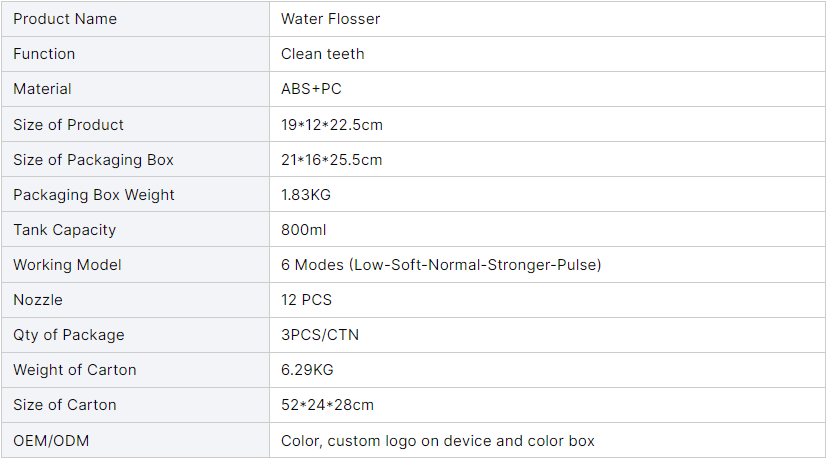Click the "ABS+PC" material value
Screen dimensions: 827x458
point(311,89)
